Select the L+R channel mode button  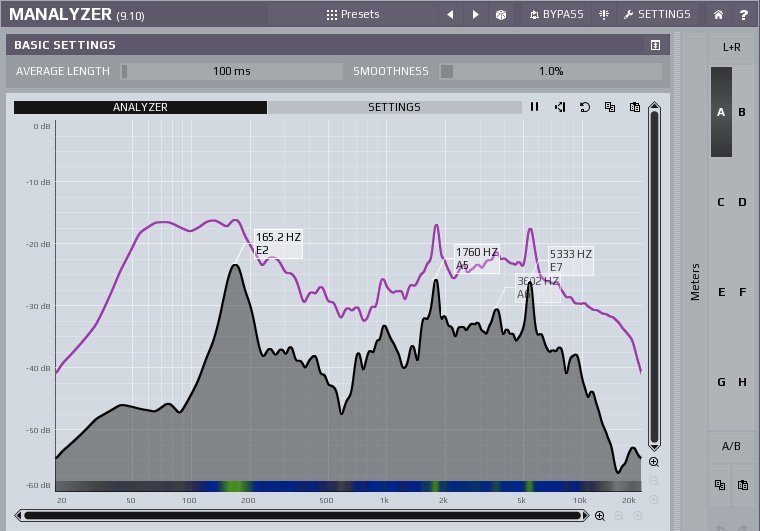[731, 47]
